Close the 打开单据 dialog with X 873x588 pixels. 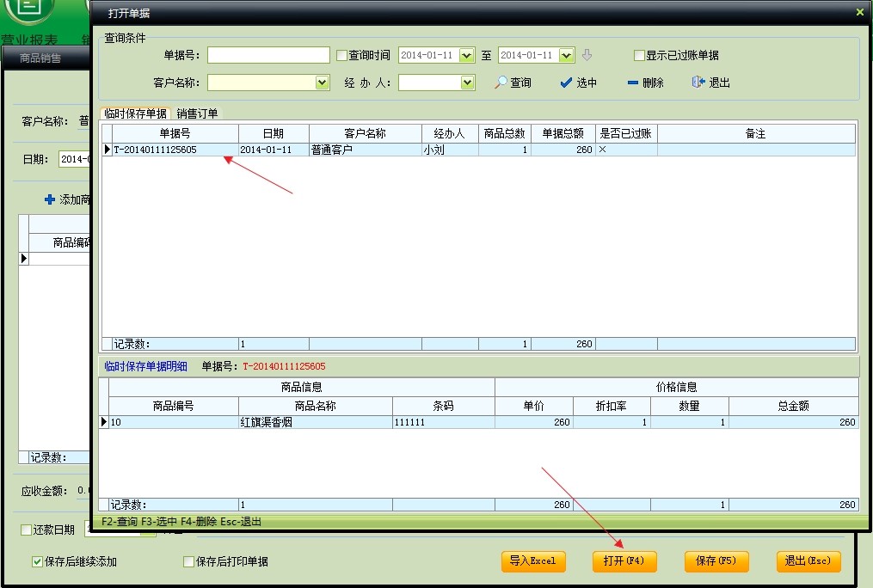coord(859,12)
